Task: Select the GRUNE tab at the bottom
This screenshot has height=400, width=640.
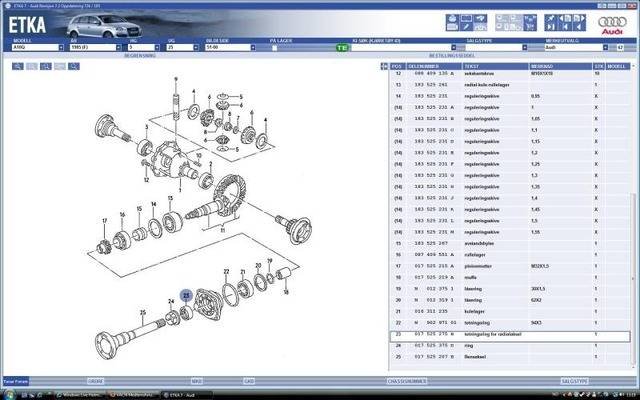Action: coord(96,381)
